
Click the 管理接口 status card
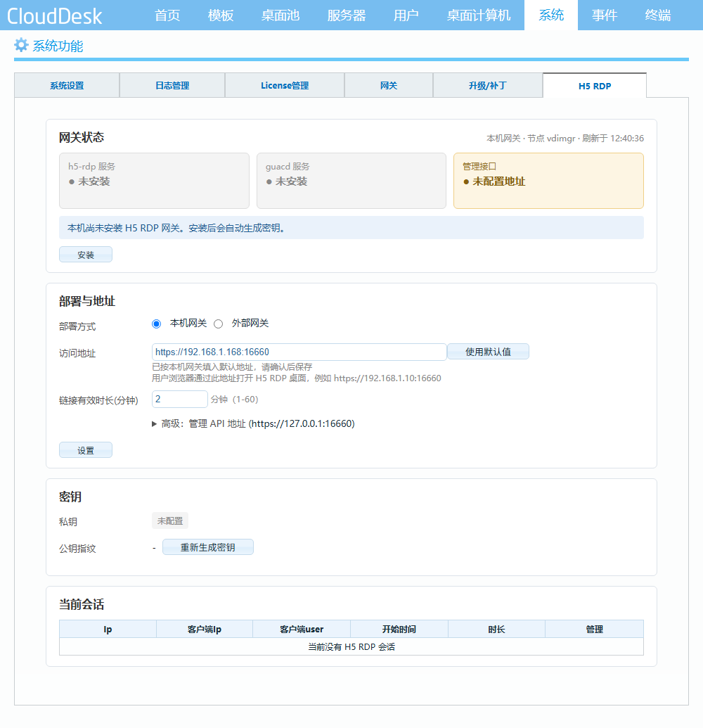(x=548, y=181)
